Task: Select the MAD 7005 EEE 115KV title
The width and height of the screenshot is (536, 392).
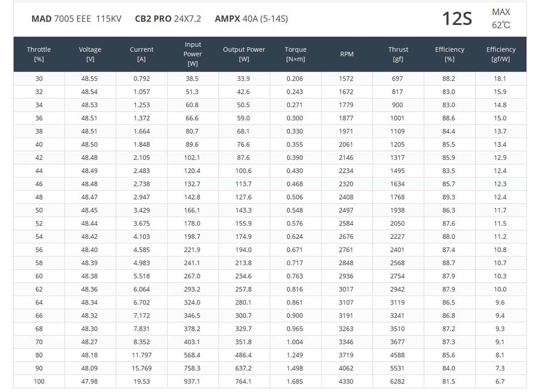Action: (76, 19)
